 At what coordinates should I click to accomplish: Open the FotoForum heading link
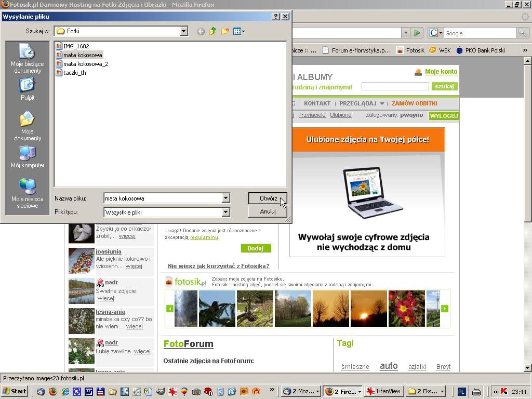(188, 344)
